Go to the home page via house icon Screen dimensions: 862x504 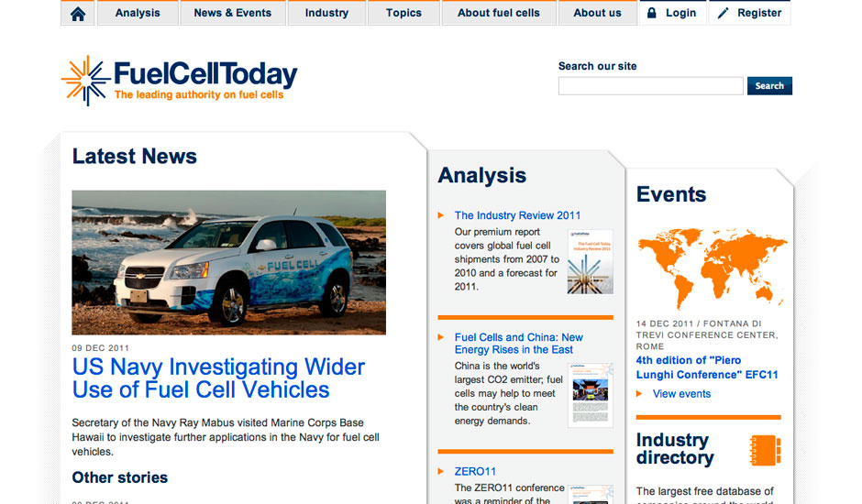click(x=78, y=13)
